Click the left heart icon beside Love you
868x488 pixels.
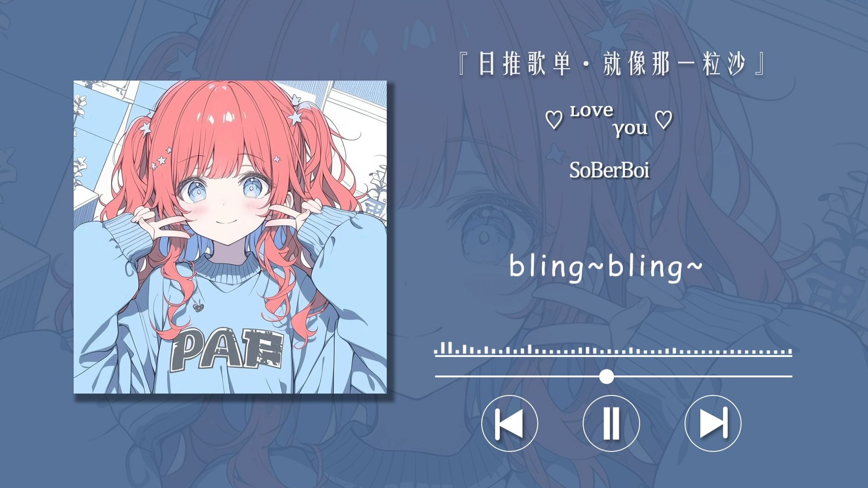click(x=554, y=120)
